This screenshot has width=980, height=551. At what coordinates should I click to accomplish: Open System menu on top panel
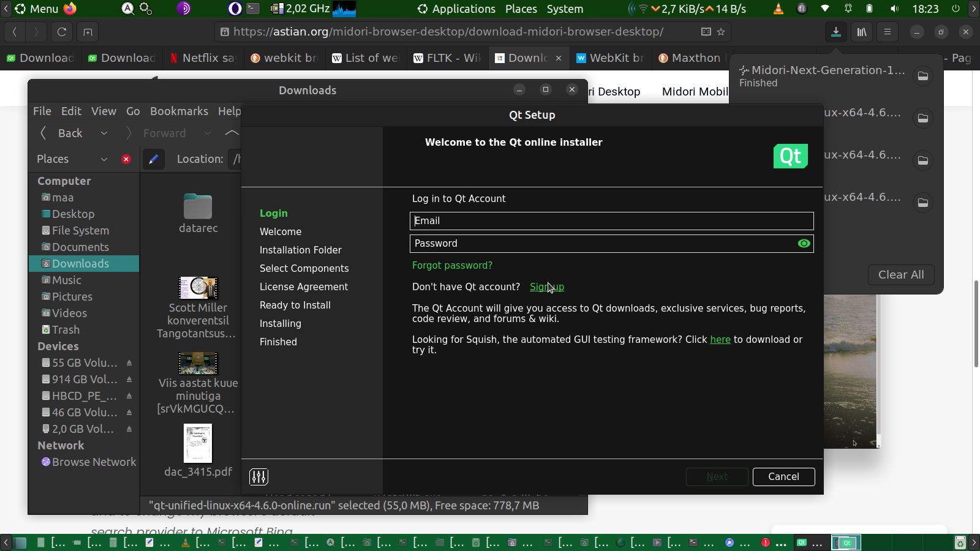point(565,9)
